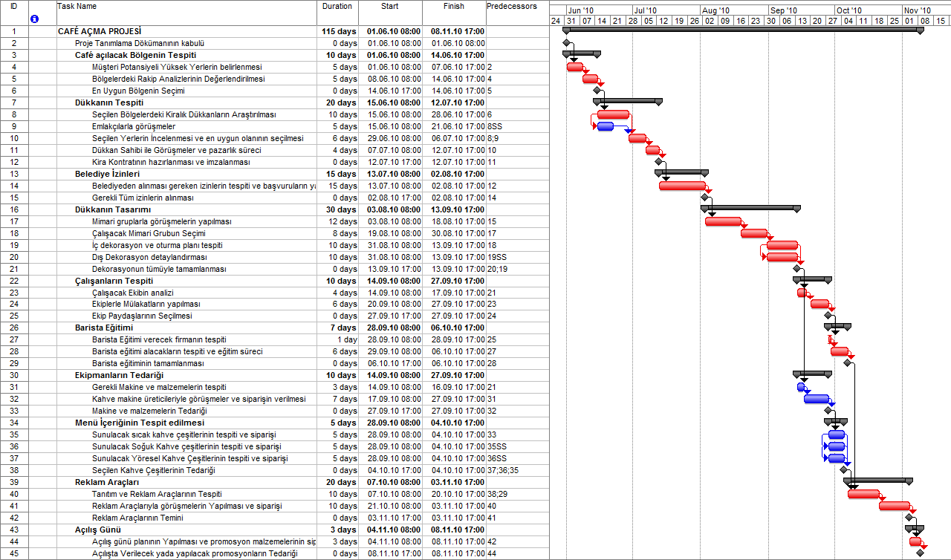Select milestone diamond for Proje Tanımlama Dökümanının kabulü
The image size is (951, 560).
pyautogui.click(x=566, y=43)
